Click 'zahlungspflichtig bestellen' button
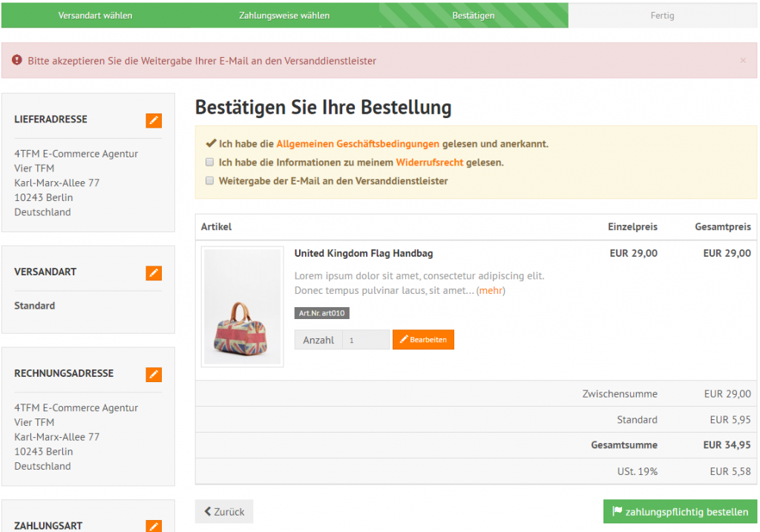Image resolution: width=760 pixels, height=532 pixels. [x=680, y=512]
